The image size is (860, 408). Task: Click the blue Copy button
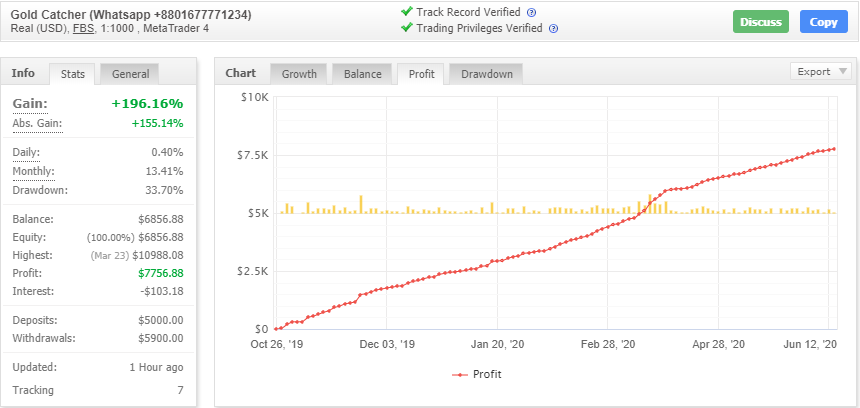pos(823,22)
